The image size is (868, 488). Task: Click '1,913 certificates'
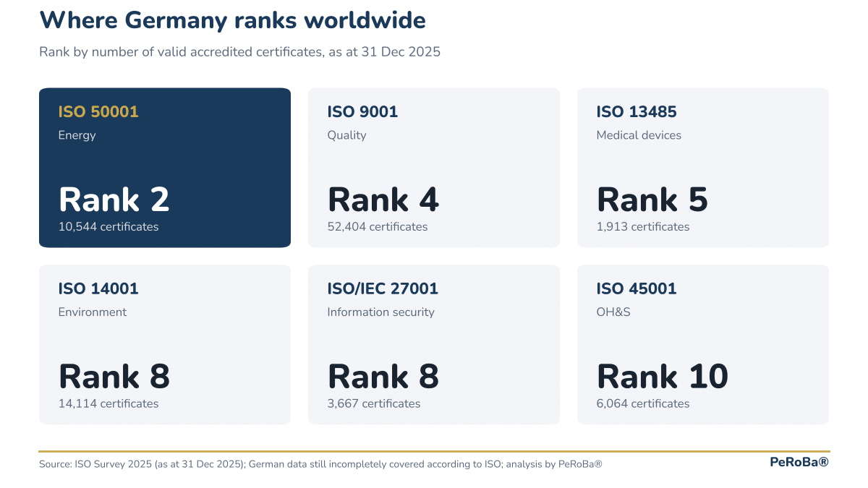click(x=643, y=226)
